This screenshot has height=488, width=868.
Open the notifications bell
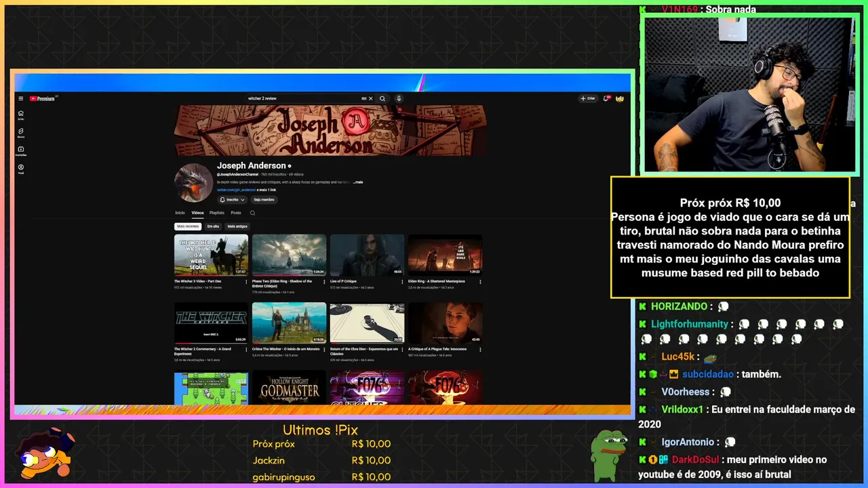point(607,98)
